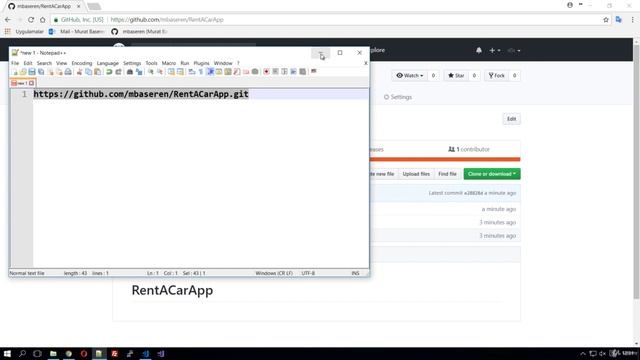Click the Chrome address bar URL

coord(167,20)
